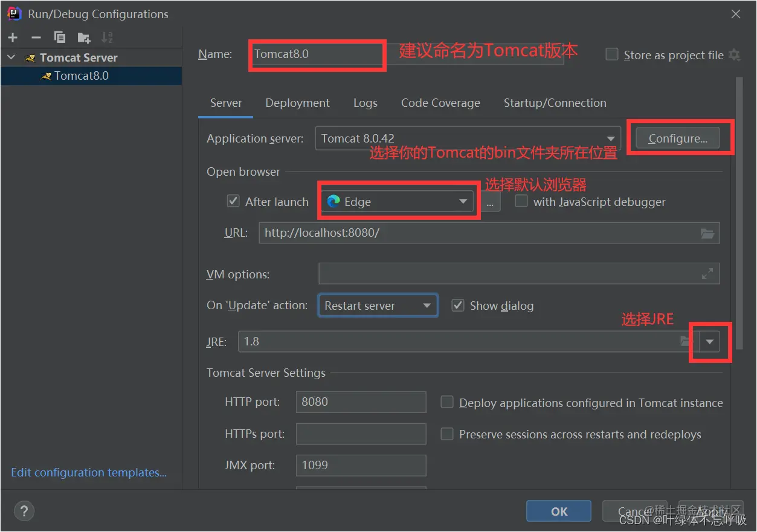Collapse the Tomcat Server tree node

pyautogui.click(x=11, y=57)
